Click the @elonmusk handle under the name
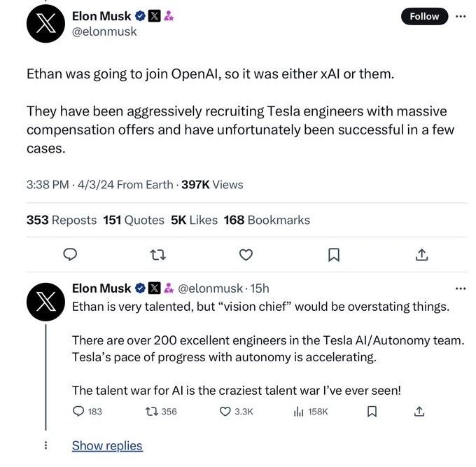Screen dimensions: 476x467 click(104, 32)
